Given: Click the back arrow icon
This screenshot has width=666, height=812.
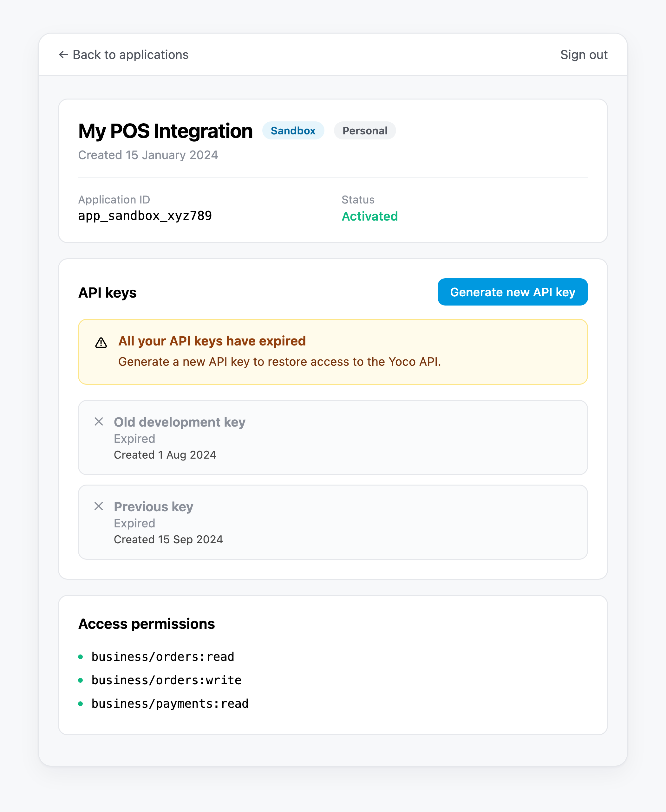Looking at the screenshot, I should tap(64, 55).
